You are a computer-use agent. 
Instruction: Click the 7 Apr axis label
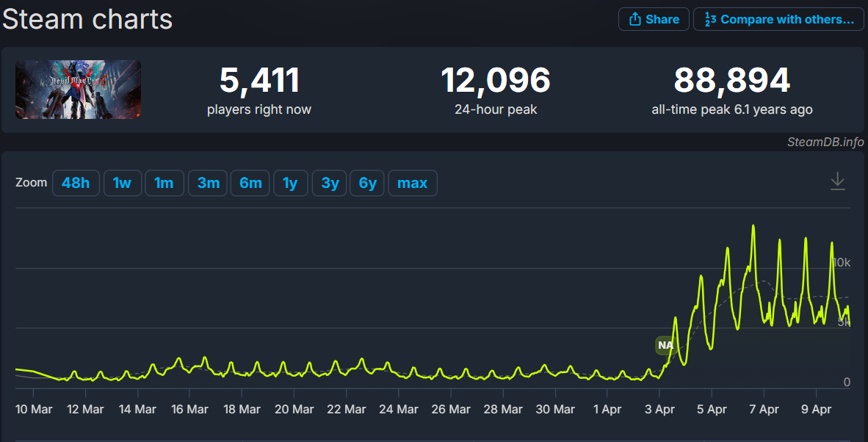[x=764, y=410]
